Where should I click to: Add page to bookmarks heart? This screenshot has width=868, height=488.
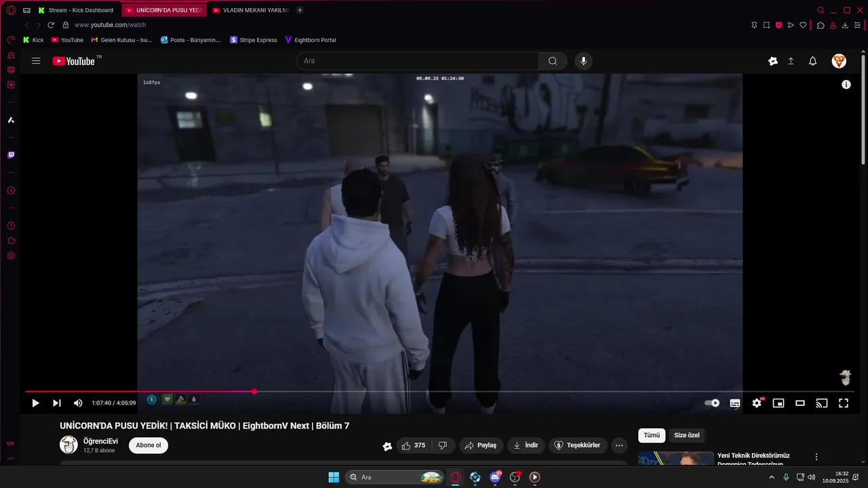803,25
